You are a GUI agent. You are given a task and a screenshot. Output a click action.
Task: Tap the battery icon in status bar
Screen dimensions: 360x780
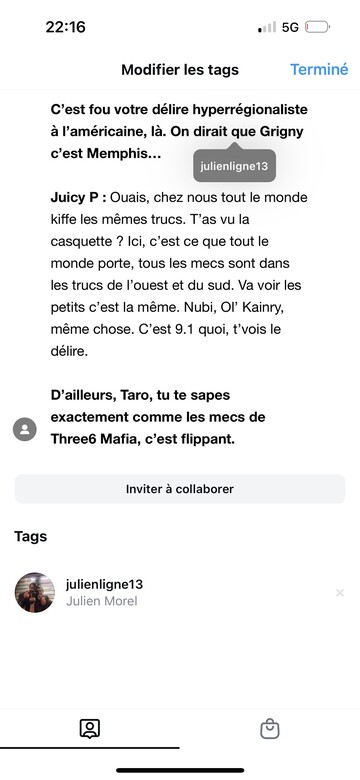[x=318, y=27]
